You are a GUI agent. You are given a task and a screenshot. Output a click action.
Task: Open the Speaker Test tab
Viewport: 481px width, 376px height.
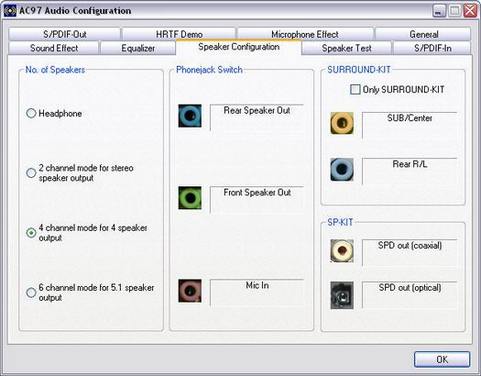(x=347, y=48)
